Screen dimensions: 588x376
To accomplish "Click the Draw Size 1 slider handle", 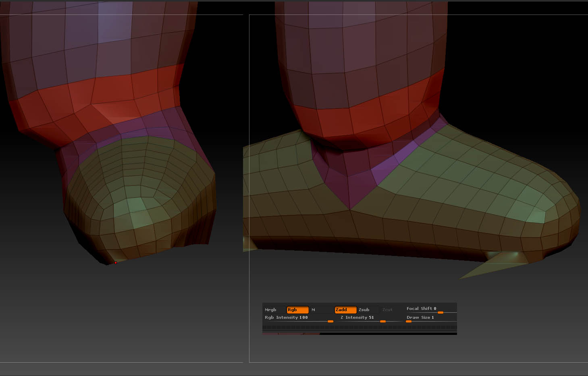I will point(408,321).
